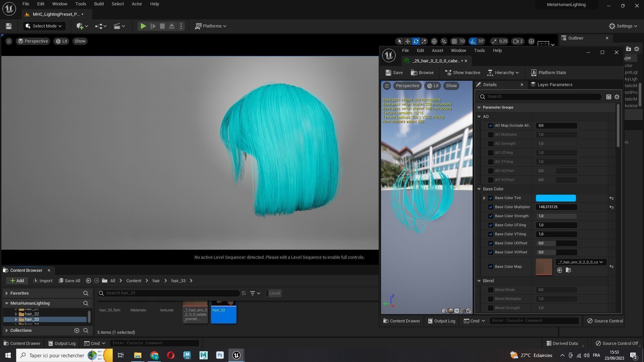Open Platform Stats in material editor

548,73
